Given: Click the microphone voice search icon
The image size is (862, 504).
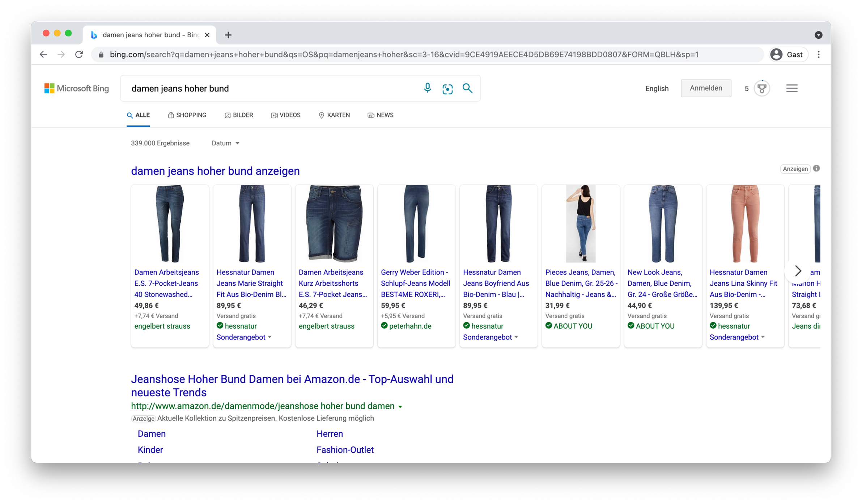Looking at the screenshot, I should click(x=427, y=88).
